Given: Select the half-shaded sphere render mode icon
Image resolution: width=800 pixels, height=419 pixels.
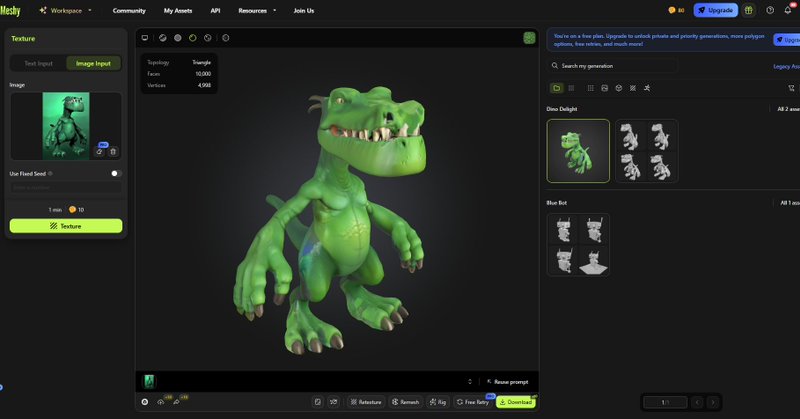Looking at the screenshot, I should click(163, 38).
